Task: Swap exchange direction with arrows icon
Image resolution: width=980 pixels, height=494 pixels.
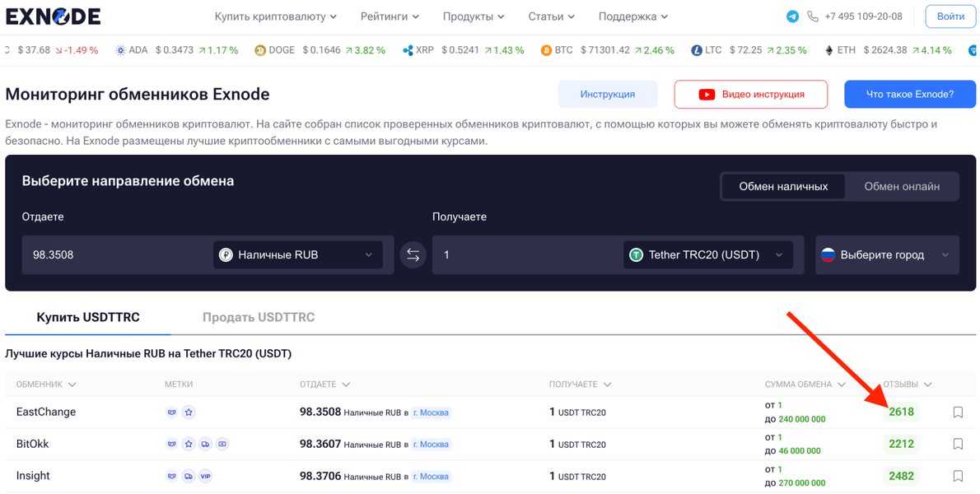Action: (x=413, y=254)
